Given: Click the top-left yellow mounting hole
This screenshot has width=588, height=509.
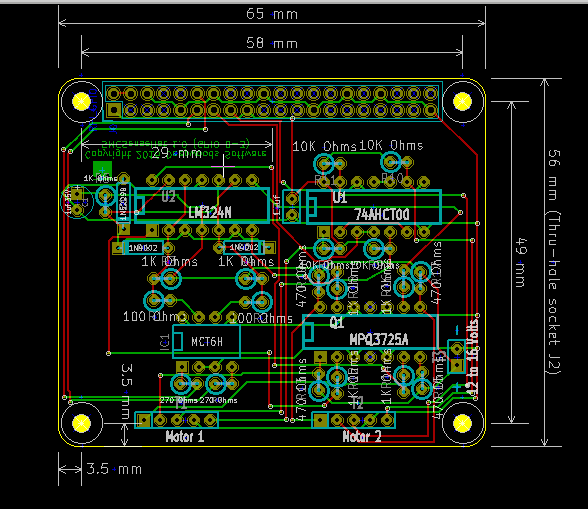Looking at the screenshot, I should [81, 101].
